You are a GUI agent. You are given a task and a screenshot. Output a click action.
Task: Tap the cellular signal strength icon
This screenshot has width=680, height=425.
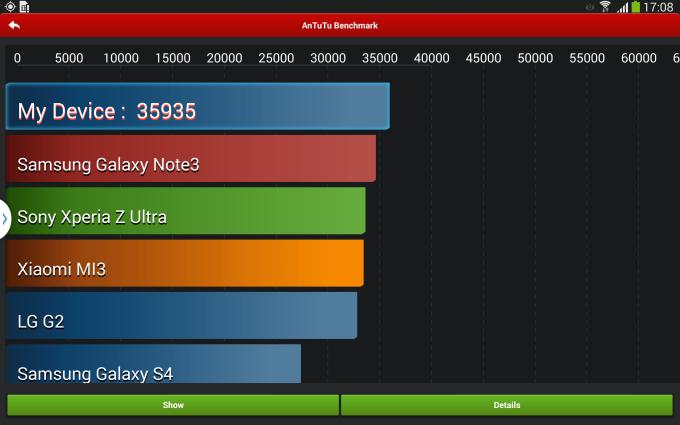(623, 7)
